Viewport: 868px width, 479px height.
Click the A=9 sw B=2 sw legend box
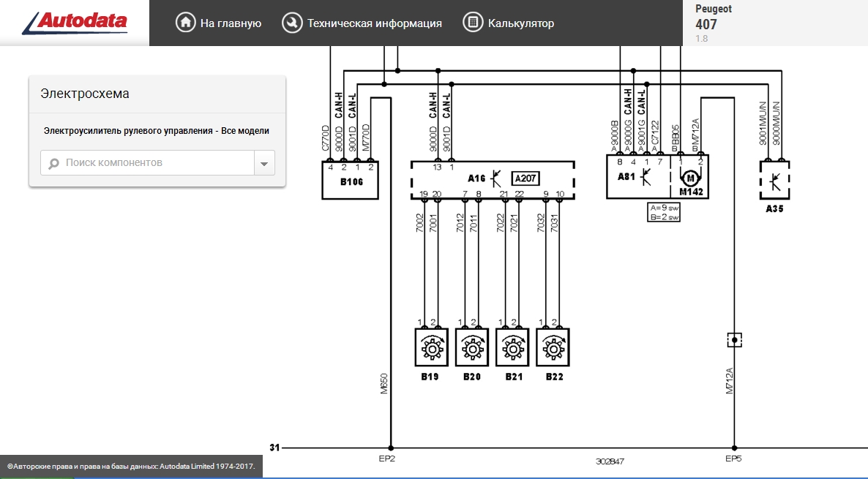click(663, 212)
